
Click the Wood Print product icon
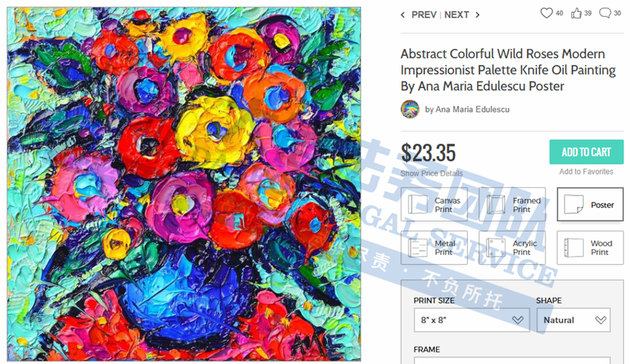pos(573,248)
